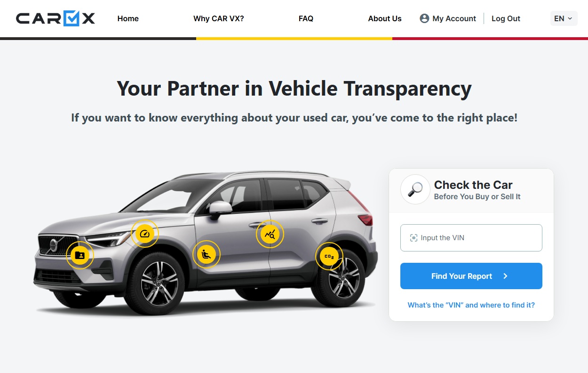The width and height of the screenshot is (588, 373).
Task: Click the Log Out link
Action: 506,18
